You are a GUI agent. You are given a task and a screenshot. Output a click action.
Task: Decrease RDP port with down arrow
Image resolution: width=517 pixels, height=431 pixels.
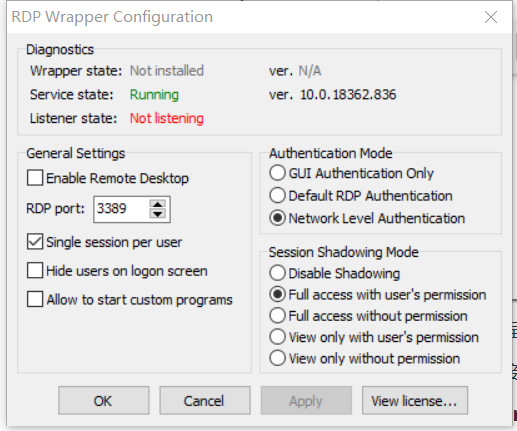click(158, 214)
